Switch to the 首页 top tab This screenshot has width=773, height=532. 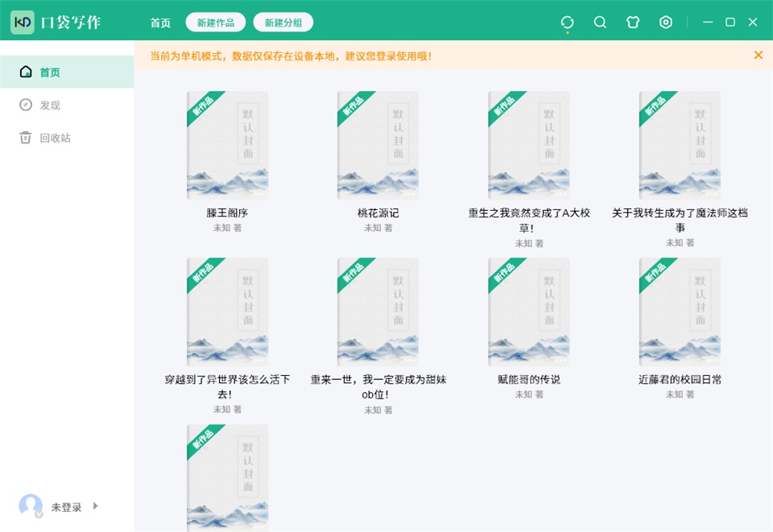pyautogui.click(x=160, y=23)
